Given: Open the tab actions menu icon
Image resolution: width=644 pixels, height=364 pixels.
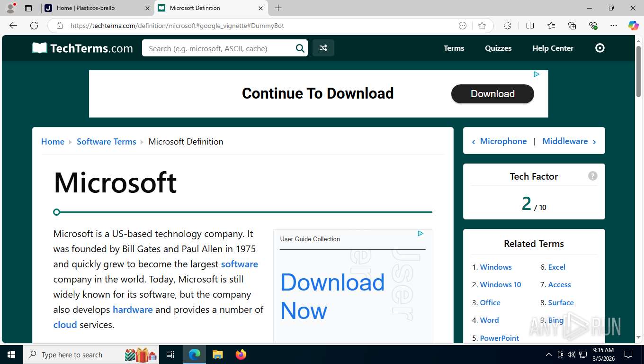Looking at the screenshot, I should pos(28,8).
